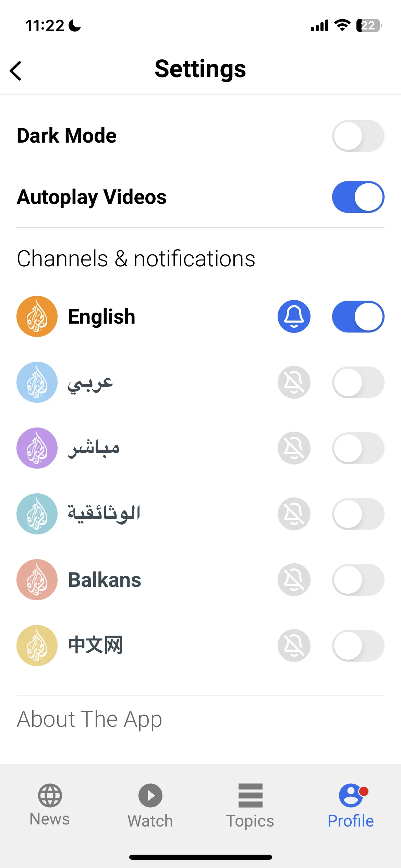
Task: Turn on the Arabic channel toggle
Action: 358,382
